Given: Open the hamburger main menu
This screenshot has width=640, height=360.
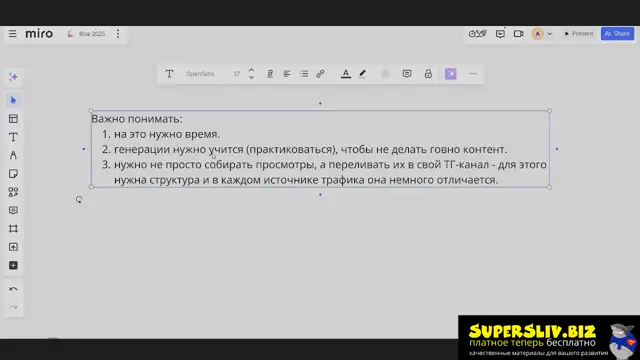Looking at the screenshot, I should click(x=13, y=33).
